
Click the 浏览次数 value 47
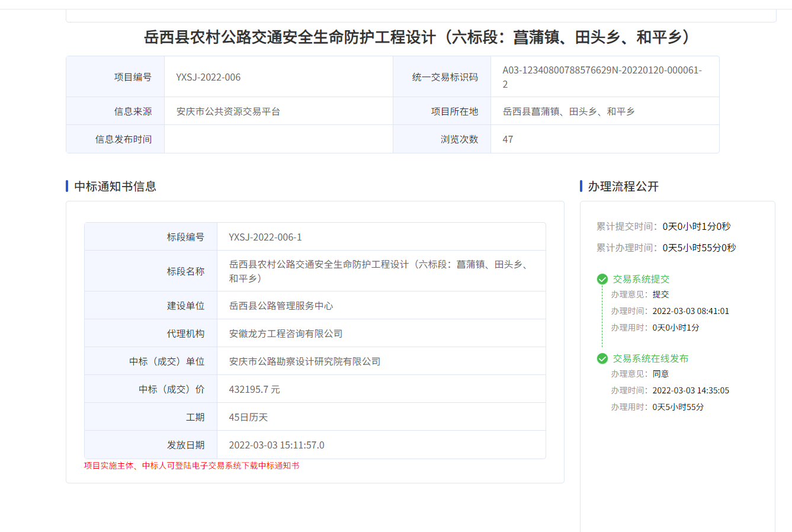pos(508,139)
